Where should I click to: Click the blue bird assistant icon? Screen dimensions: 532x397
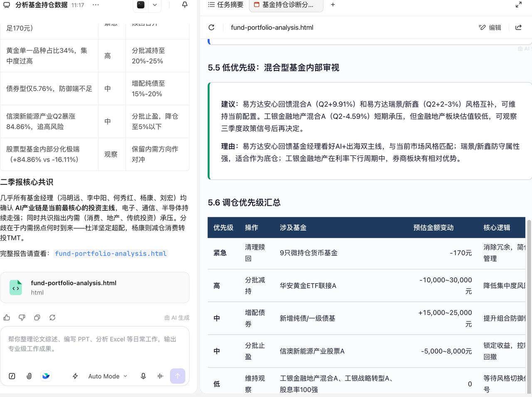click(x=46, y=376)
